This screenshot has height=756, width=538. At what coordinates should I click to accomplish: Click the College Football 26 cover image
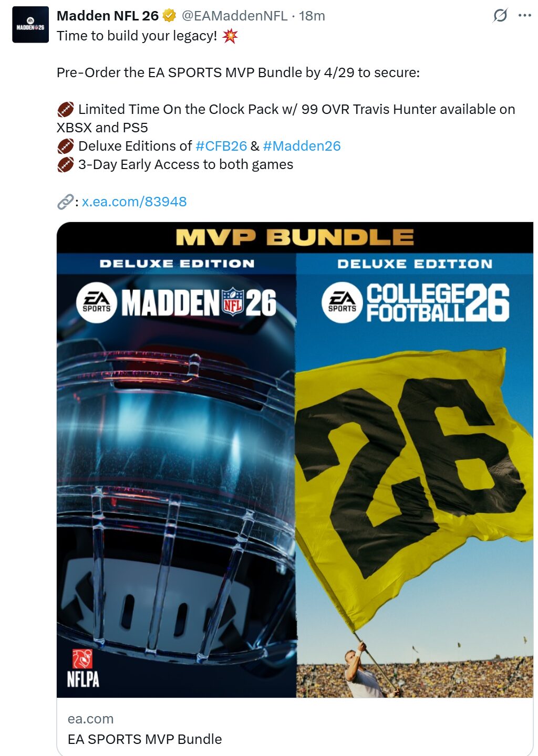click(x=415, y=475)
